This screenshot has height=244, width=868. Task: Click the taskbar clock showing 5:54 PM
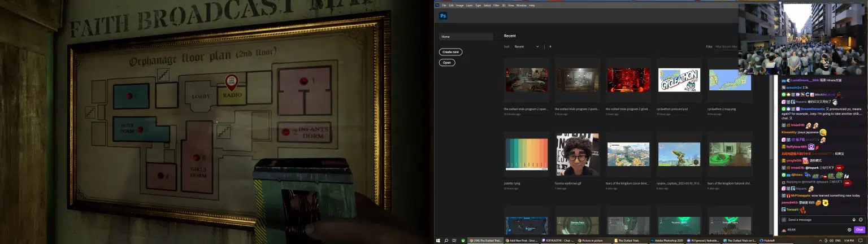(849, 241)
